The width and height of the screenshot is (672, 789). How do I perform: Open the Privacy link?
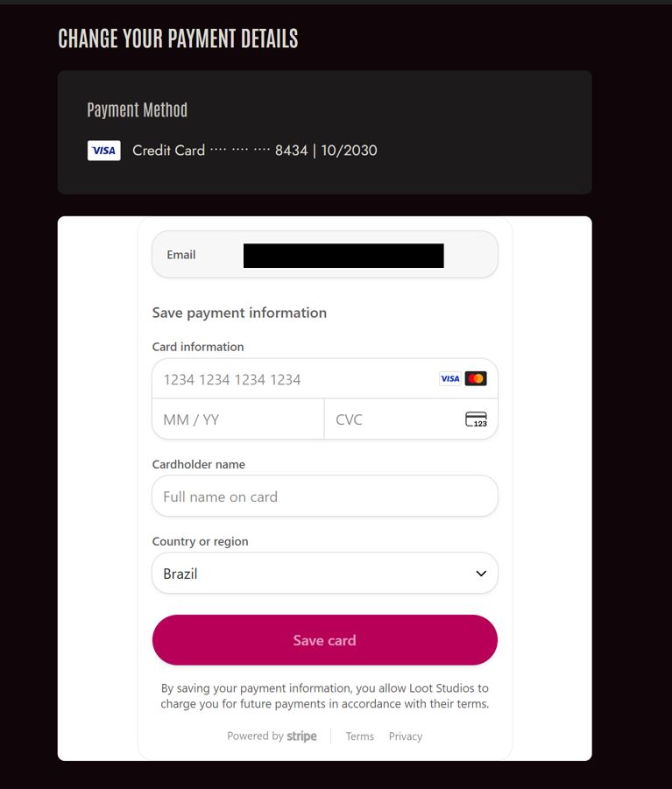click(406, 736)
